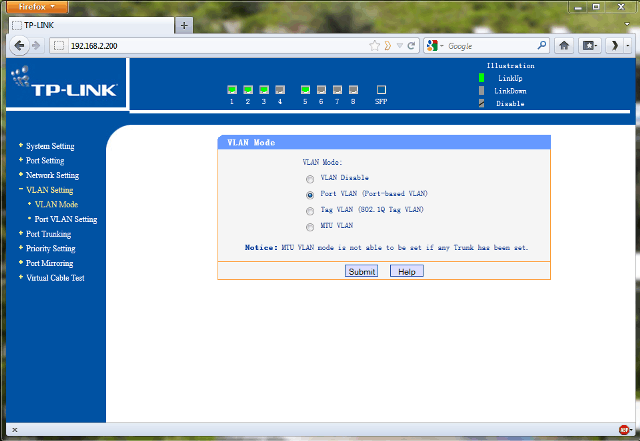This screenshot has height=441, width=640.
Task: Open VLAN Mode submenu item
Action: pyautogui.click(x=56, y=204)
